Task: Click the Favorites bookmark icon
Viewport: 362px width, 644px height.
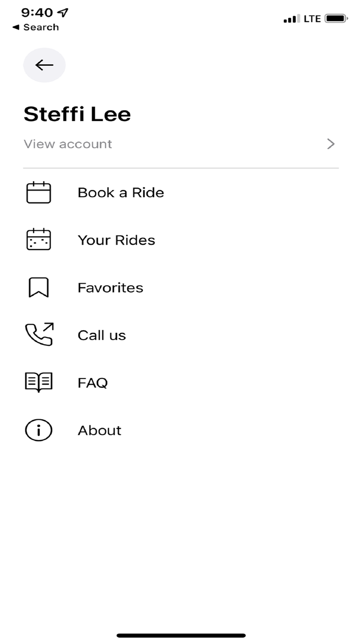Action: coord(38,287)
